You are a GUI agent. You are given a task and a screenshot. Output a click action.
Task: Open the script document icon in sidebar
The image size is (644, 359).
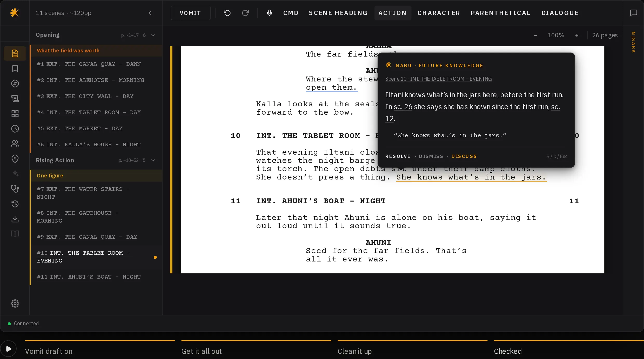[x=15, y=53]
